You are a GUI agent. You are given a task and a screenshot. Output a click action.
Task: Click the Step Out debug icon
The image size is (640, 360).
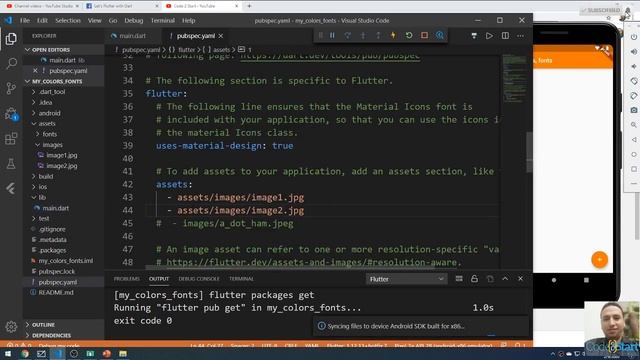(x=378, y=36)
